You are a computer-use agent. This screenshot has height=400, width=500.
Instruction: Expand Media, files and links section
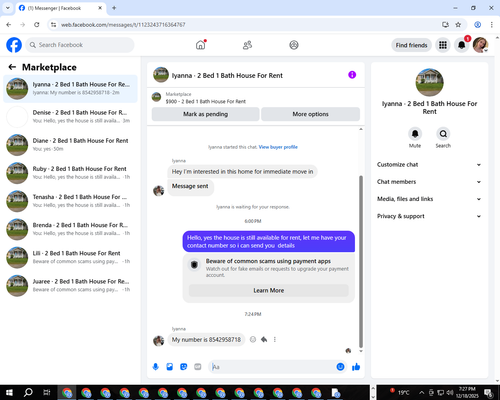click(x=429, y=199)
